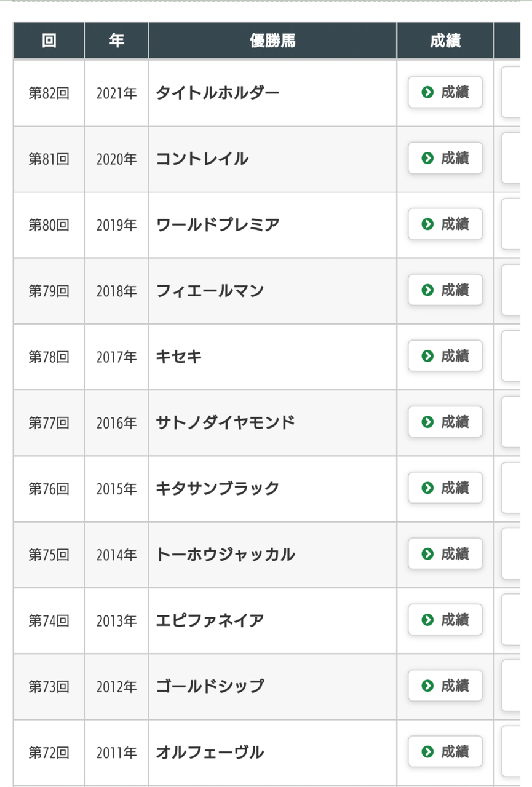
Task: Click green arrow icon for ワールドプレミア
Action: [427, 224]
